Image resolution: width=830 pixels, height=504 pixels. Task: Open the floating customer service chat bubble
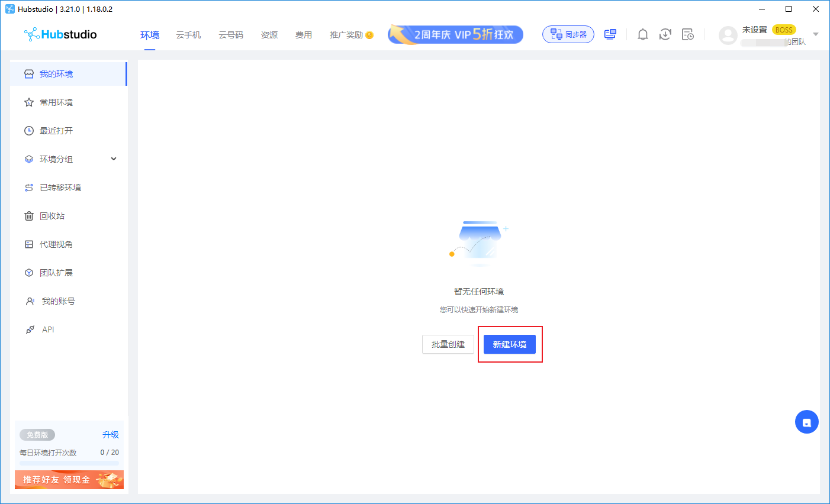pyautogui.click(x=806, y=421)
